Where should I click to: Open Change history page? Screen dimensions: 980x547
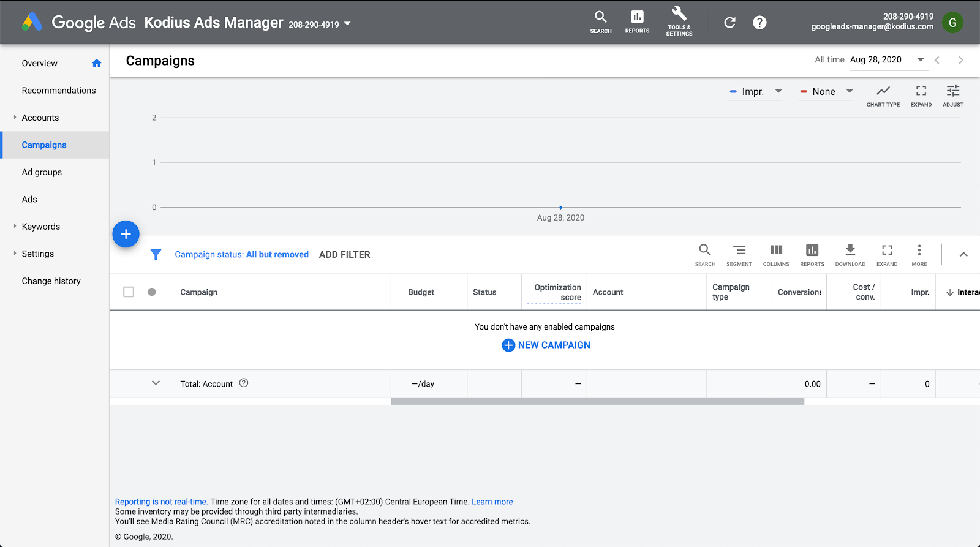pyautogui.click(x=51, y=281)
